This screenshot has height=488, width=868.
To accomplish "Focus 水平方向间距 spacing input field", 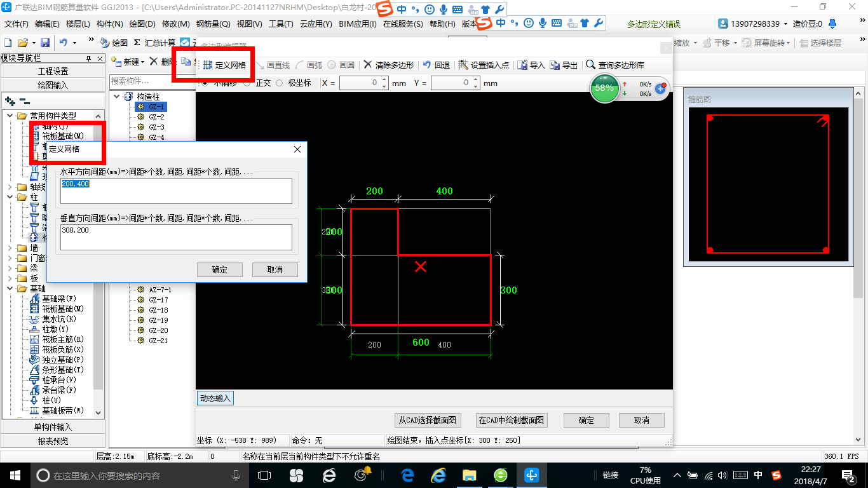I will [177, 191].
